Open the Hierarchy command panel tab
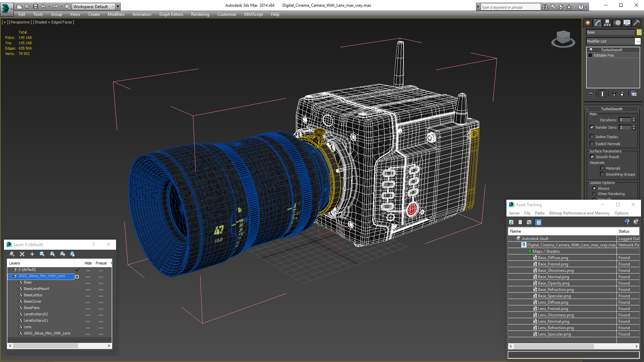This screenshot has height=362, width=644. [x=607, y=23]
